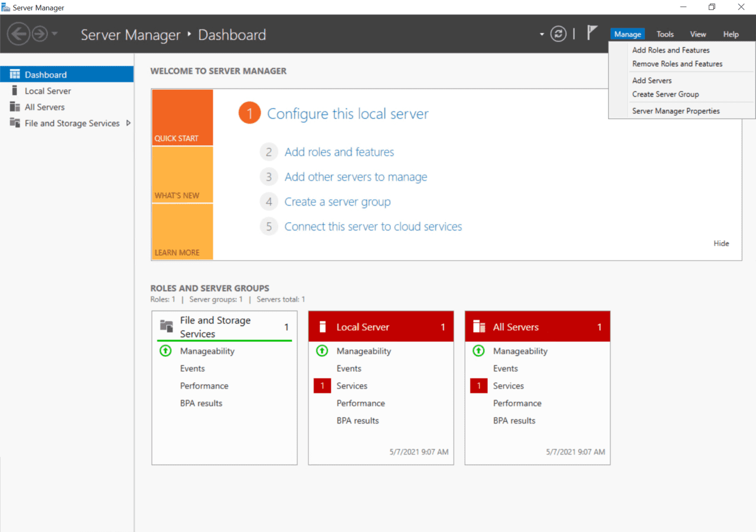This screenshot has height=532, width=756.
Task: Open the navigation history dropdown arrow
Action: tap(54, 34)
